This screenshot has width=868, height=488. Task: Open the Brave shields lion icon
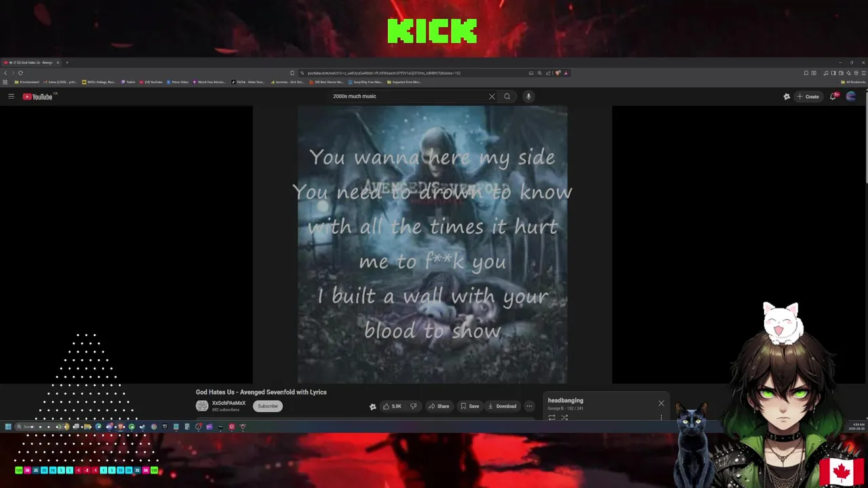[x=557, y=73]
